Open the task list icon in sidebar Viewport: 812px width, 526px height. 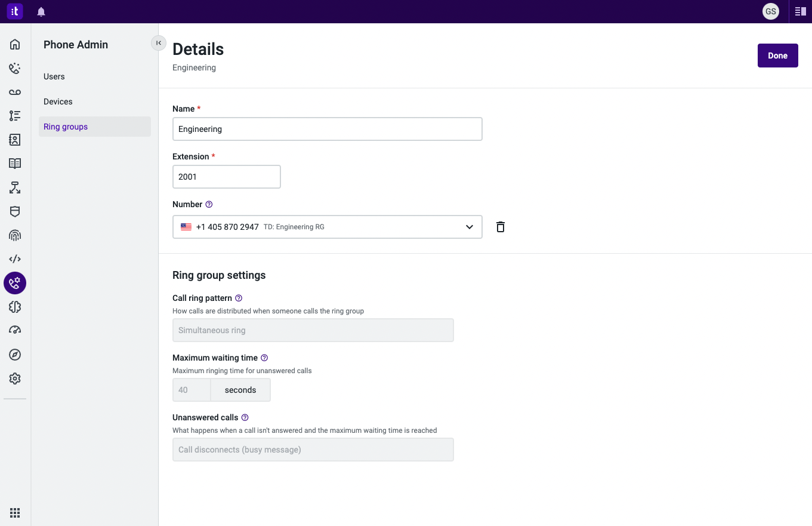coord(15,116)
